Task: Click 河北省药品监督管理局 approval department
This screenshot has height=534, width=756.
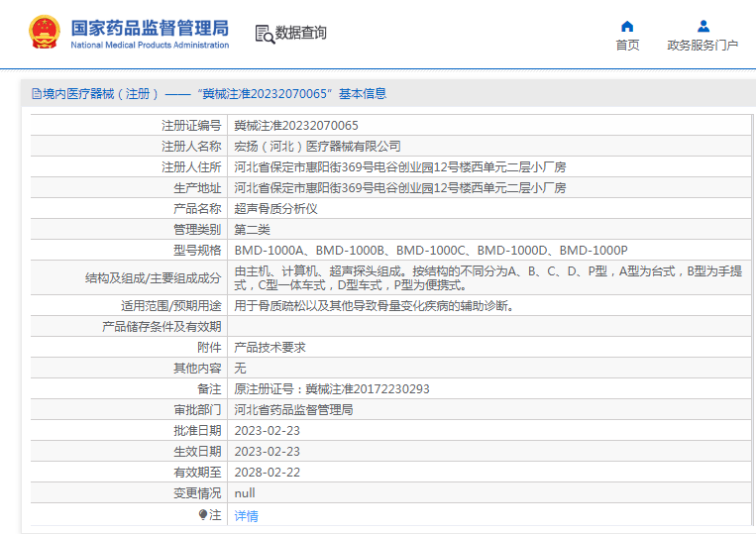Action: pos(293,409)
